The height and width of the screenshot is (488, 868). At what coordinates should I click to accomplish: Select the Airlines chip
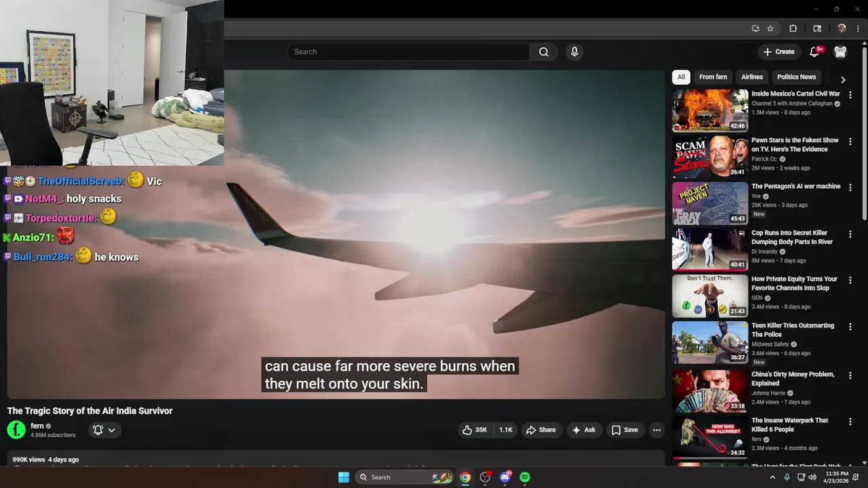[x=752, y=77]
